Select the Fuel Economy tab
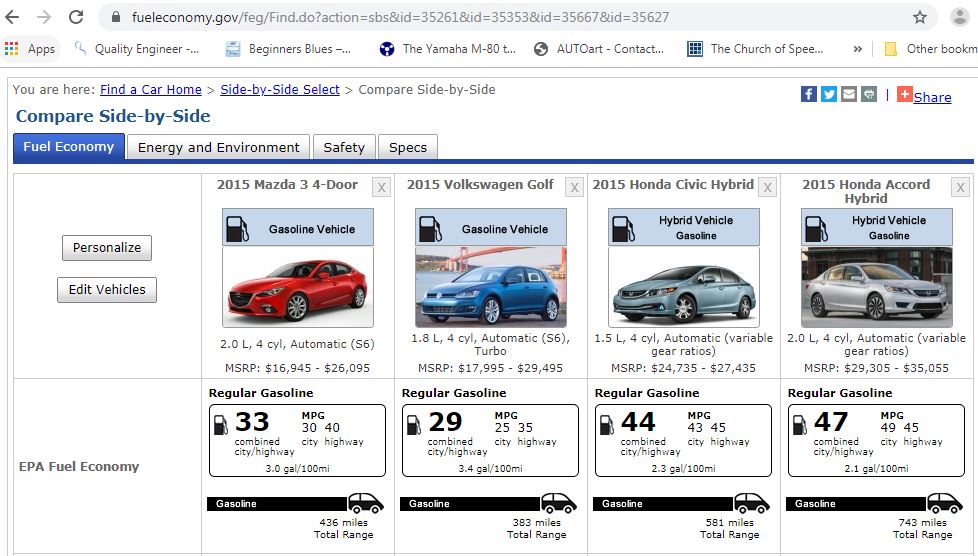978x556 pixels. click(69, 147)
